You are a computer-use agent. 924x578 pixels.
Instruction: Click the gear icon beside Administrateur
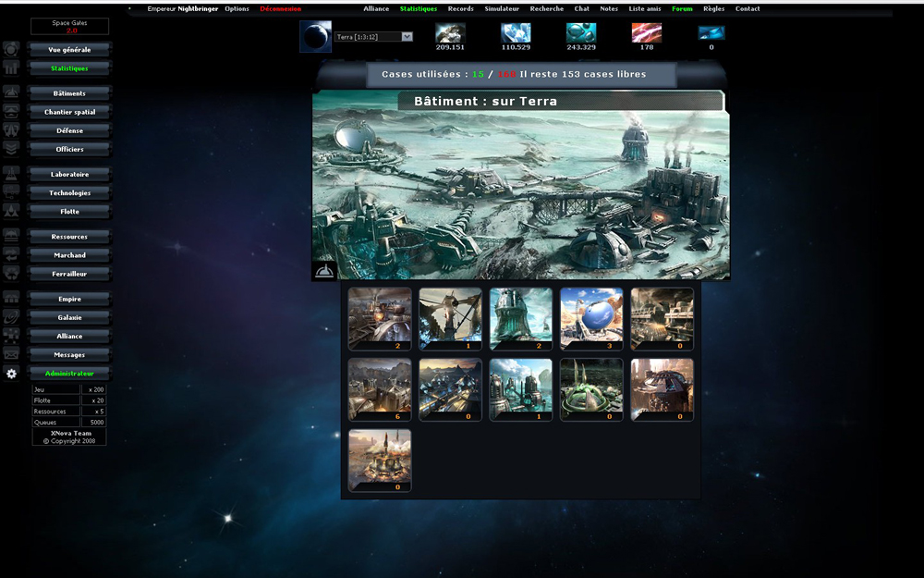[x=12, y=374]
